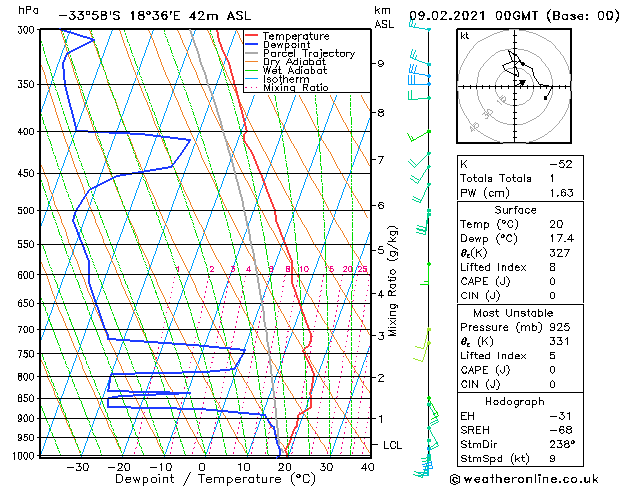Click the red Temperature legend line
Screen dimensions: 629x486
click(x=252, y=36)
